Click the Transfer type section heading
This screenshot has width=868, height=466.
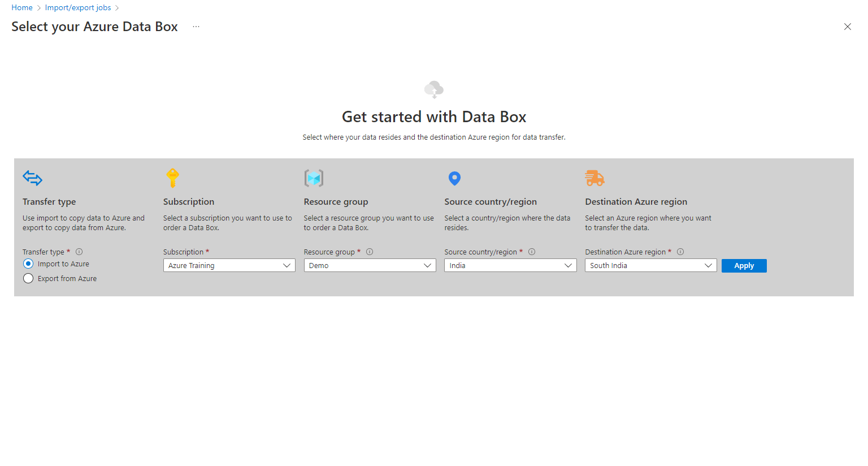(49, 202)
